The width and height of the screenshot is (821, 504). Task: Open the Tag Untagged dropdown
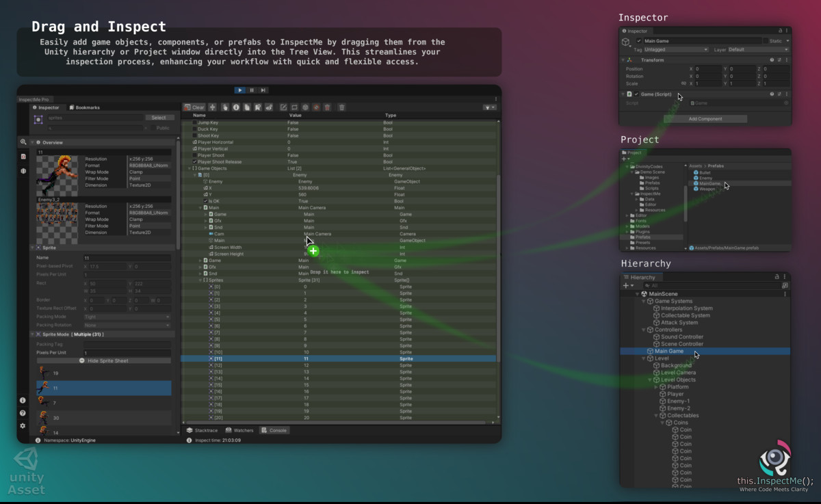point(676,49)
